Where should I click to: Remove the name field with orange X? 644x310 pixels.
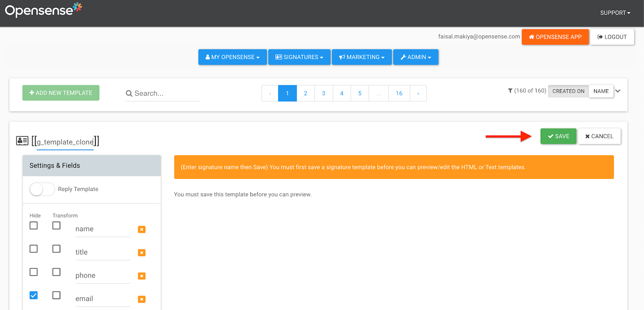click(x=142, y=229)
